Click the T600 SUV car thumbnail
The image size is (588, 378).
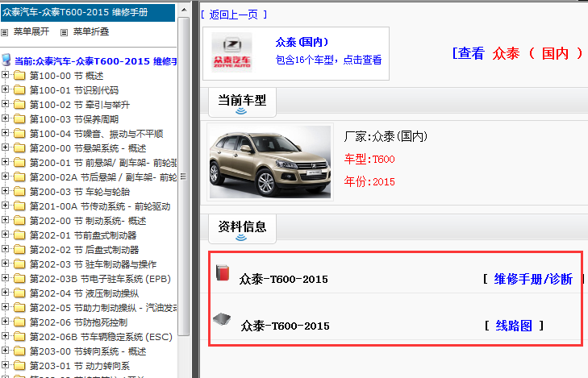click(270, 162)
